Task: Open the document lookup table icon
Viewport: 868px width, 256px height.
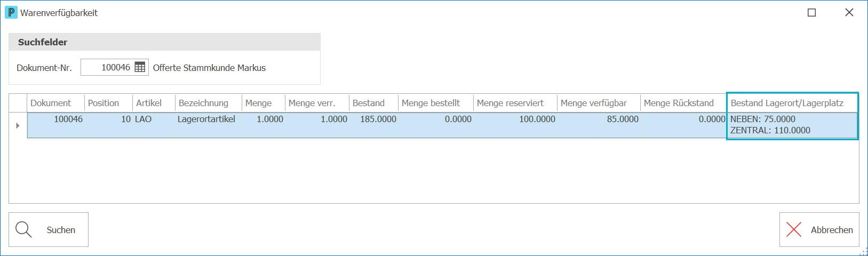Action: 140,67
